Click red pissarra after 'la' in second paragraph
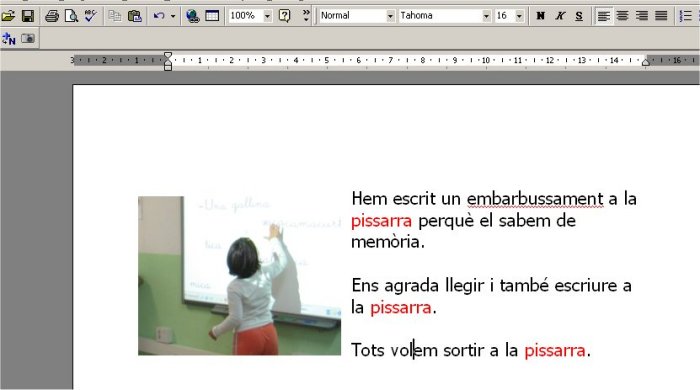 [x=401, y=307]
